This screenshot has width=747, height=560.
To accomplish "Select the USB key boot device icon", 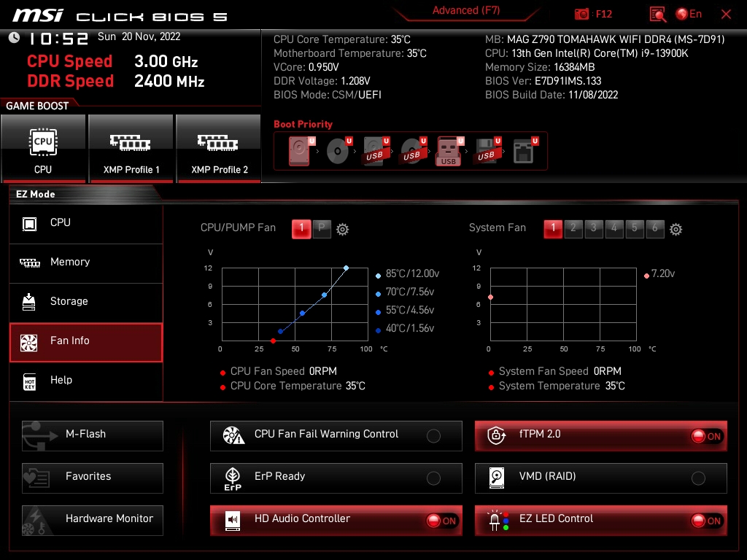I will [x=449, y=152].
